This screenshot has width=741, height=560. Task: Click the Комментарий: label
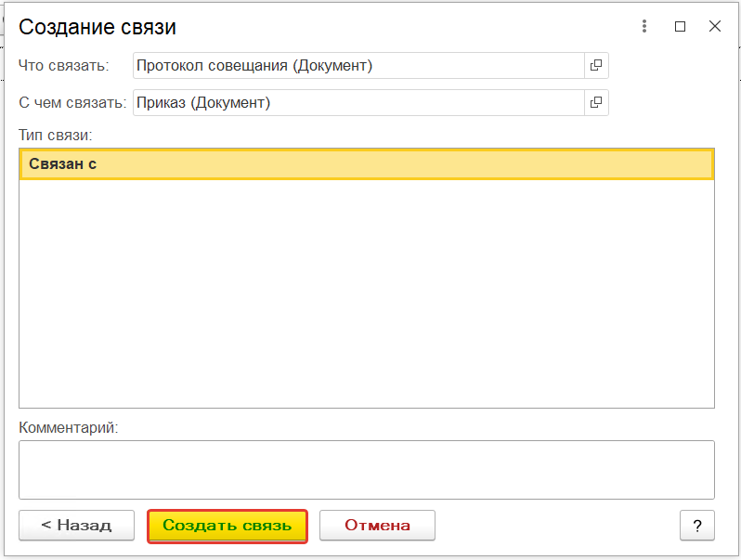[x=69, y=427]
